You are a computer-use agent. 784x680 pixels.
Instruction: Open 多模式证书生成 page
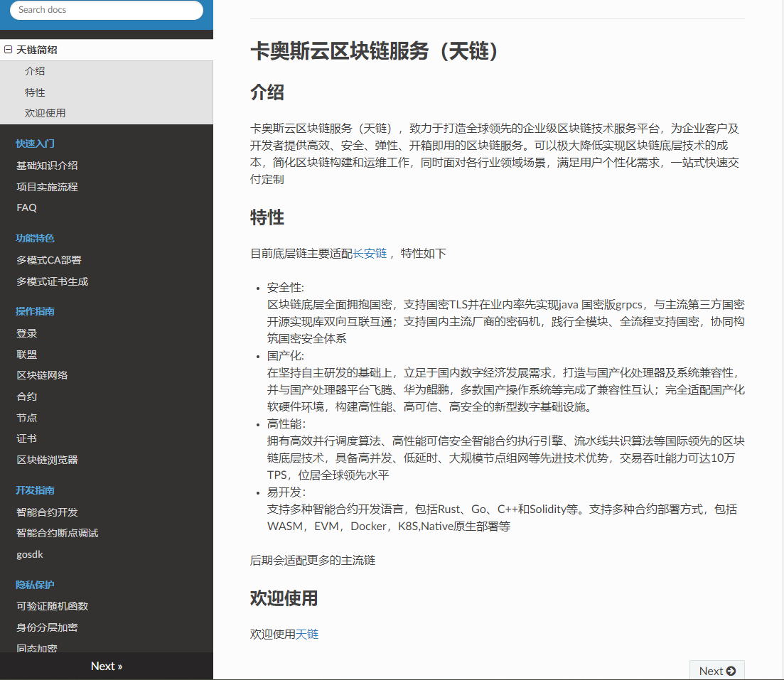click(53, 281)
